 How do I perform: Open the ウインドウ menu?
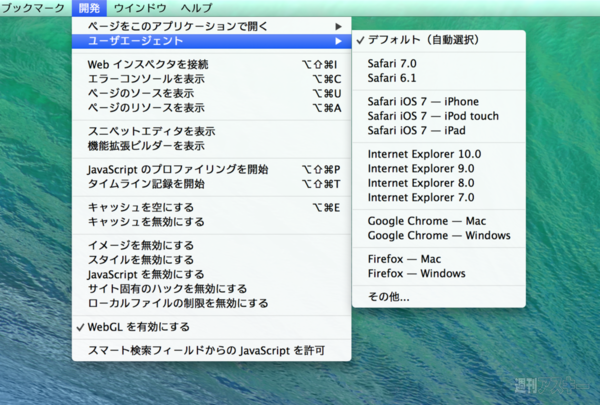pos(140,8)
